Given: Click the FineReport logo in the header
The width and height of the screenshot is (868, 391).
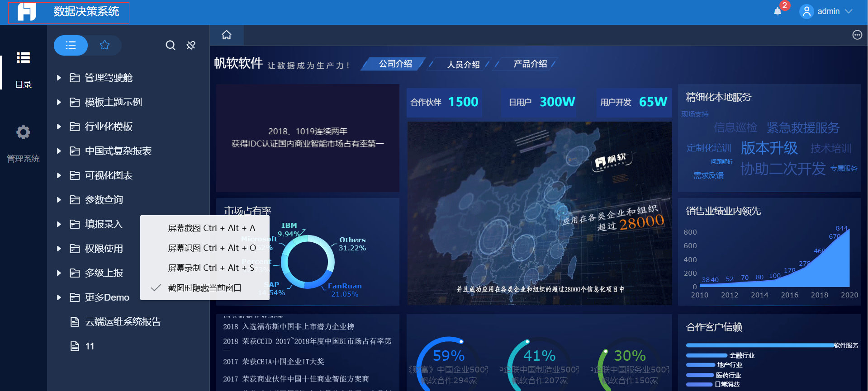Looking at the screenshot, I should click(x=27, y=12).
